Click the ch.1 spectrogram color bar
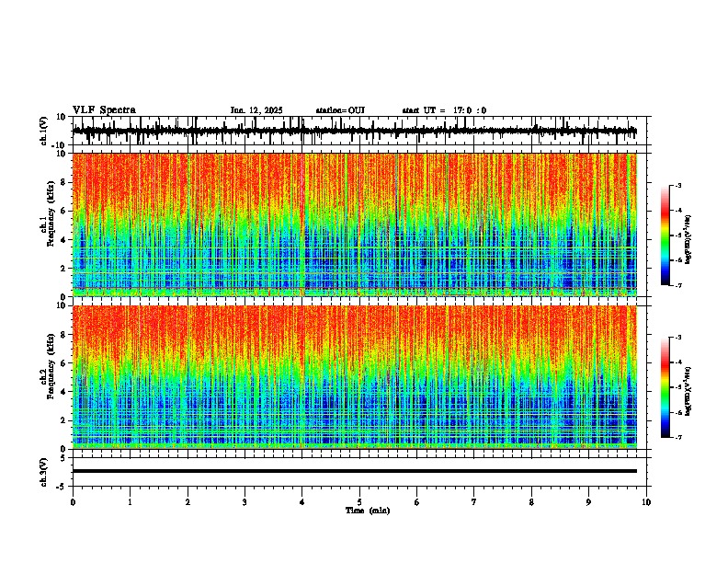This screenshot has height=563, width=728. (x=665, y=236)
